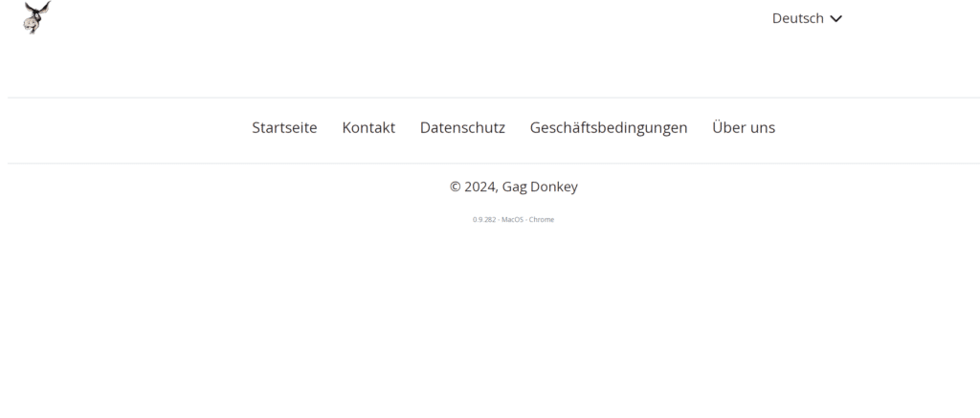Viewport: 980px width, 418px height.
Task: Click the Gag Donkey logo image
Action: point(36,17)
